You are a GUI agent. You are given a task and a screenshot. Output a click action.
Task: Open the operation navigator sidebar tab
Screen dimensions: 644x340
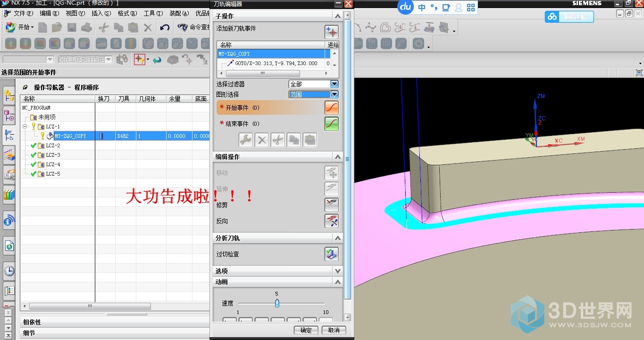[9, 136]
